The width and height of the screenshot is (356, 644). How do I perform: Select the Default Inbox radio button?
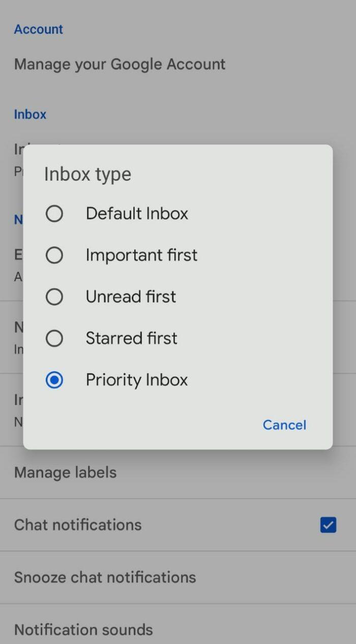[54, 214]
